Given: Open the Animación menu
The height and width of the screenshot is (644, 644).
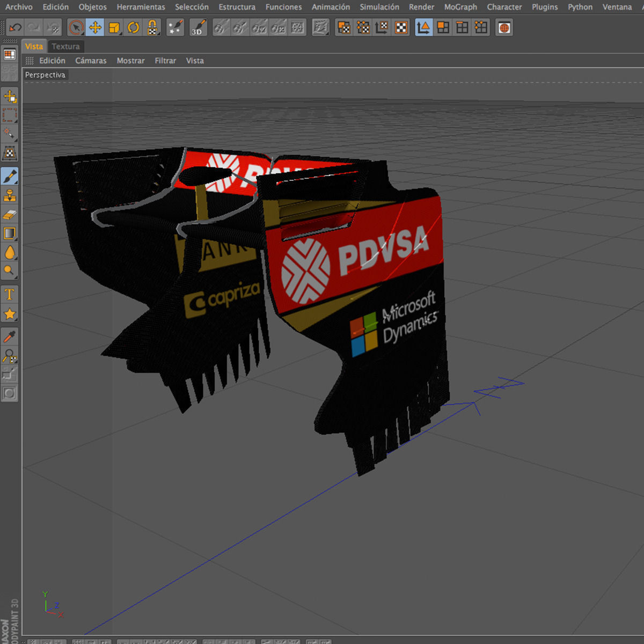Looking at the screenshot, I should point(331,7).
